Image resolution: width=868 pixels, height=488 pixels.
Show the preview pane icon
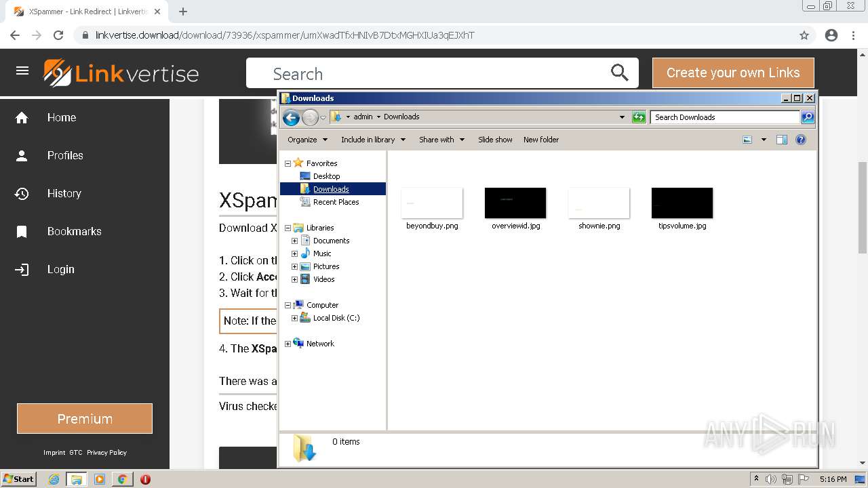(782, 140)
